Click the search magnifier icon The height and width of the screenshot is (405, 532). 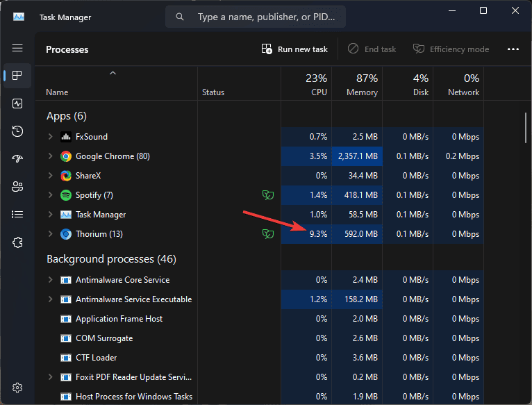180,17
